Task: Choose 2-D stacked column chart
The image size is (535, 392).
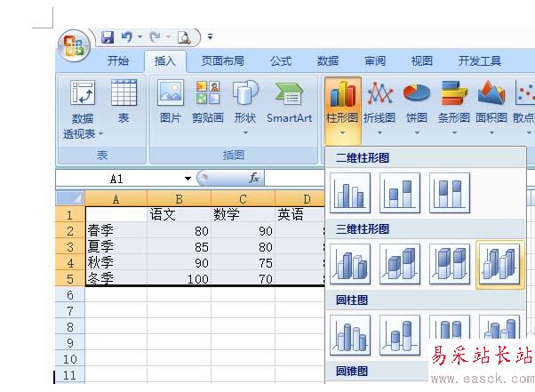Action: 400,193
